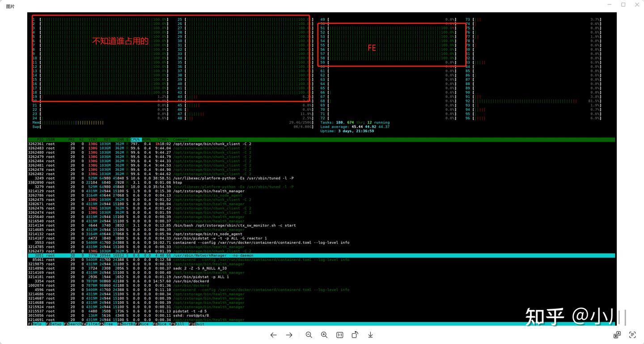Extract text from the image

click(x=632, y=335)
